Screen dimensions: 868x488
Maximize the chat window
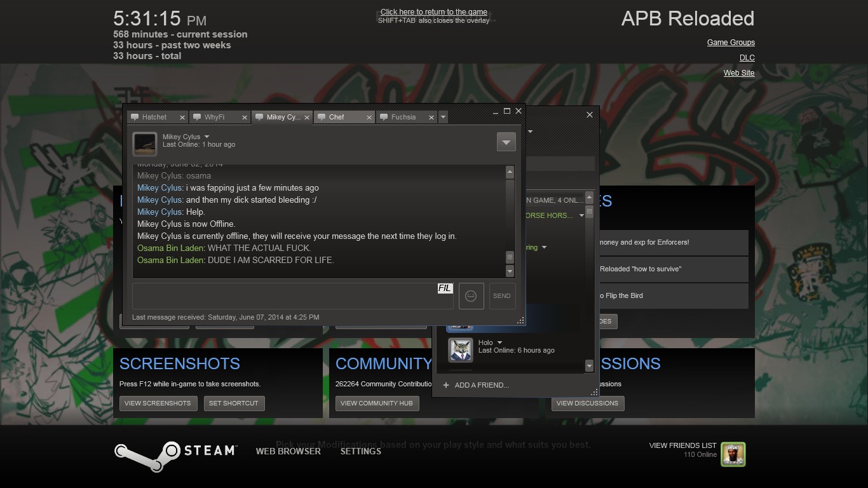click(x=507, y=111)
